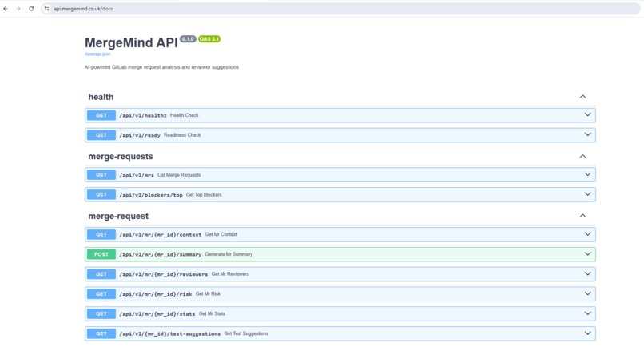
Task: Expand the context endpoint arrow
Action: pos(588,234)
